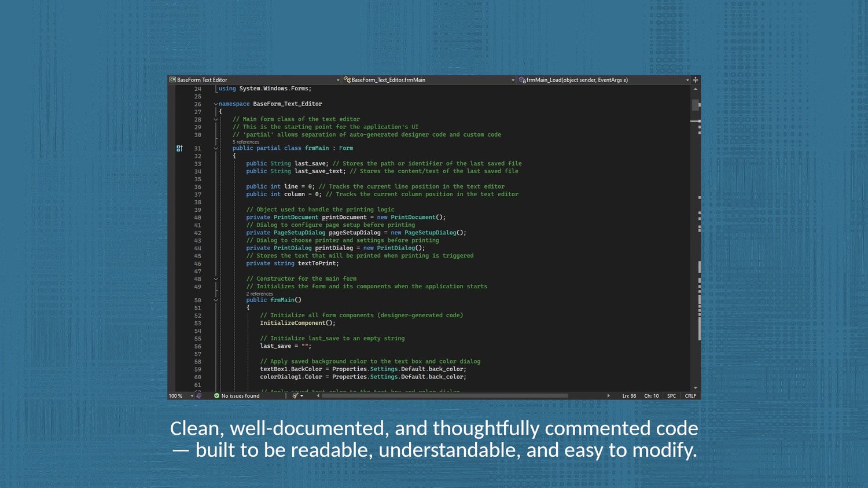
Task: Collapse the frmMain class at line 31
Action: pos(216,149)
